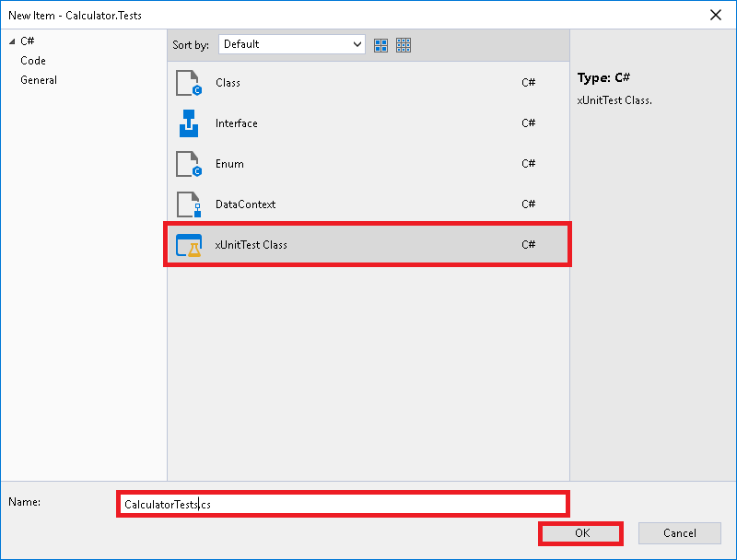
Task: Collapse the C# tree node
Action: click(12, 41)
